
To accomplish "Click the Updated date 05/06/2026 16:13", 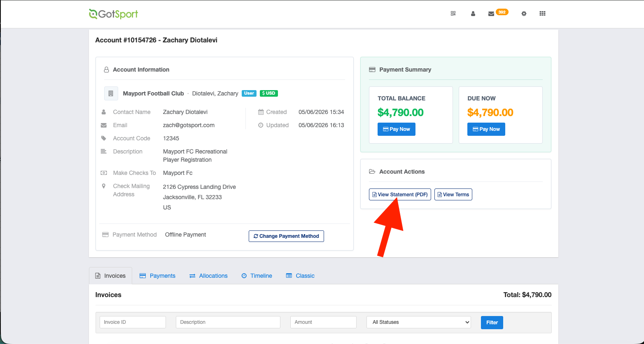I will click(x=321, y=125).
